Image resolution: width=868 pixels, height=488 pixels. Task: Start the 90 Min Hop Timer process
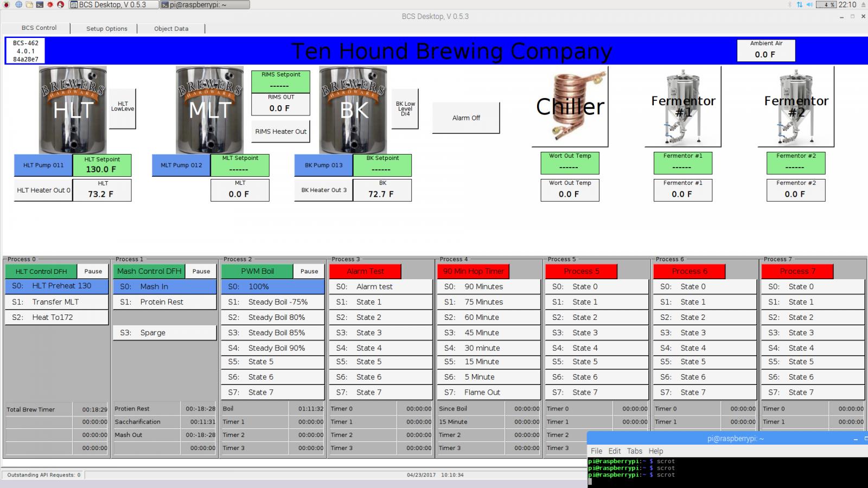point(473,271)
